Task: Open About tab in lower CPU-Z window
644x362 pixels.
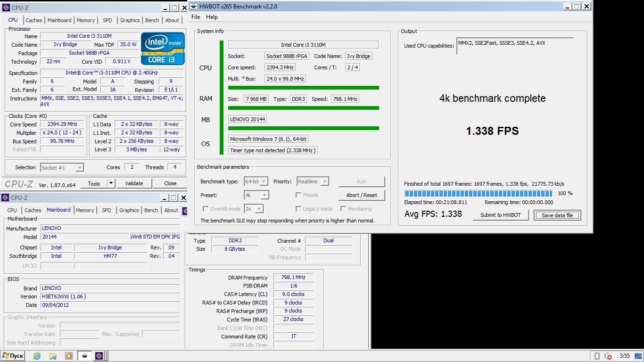Action: point(171,210)
